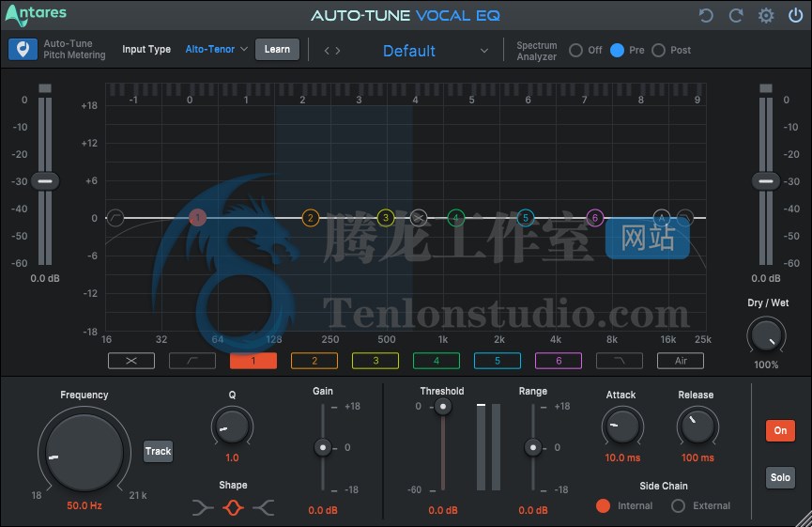The height and width of the screenshot is (527, 812).
Task: Select band 6 tab
Action: (559, 361)
